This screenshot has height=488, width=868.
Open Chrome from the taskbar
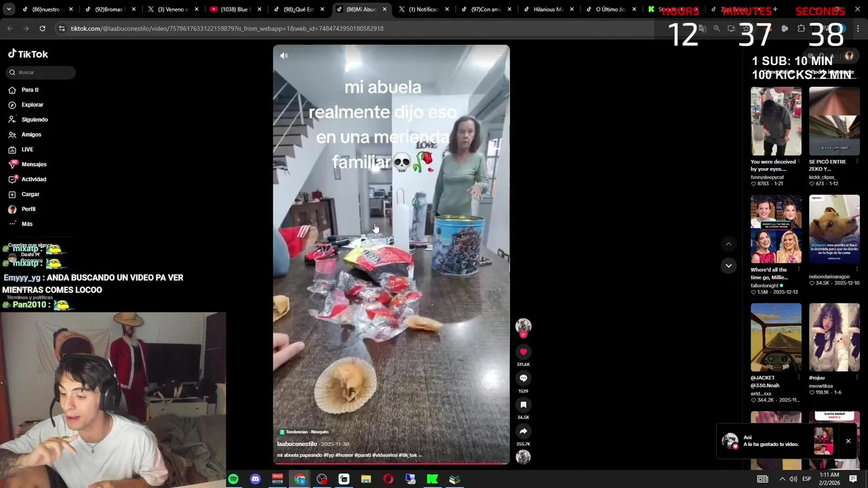[300, 479]
